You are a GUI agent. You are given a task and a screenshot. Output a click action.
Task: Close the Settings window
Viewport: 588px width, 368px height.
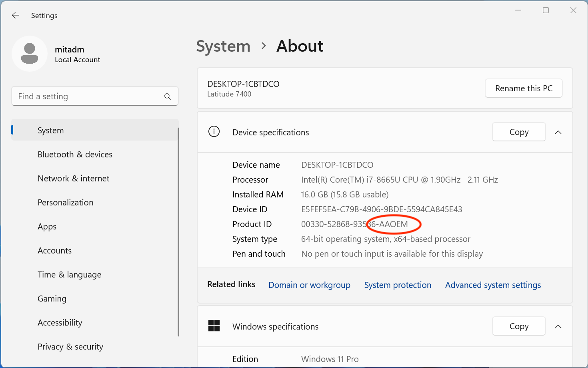[573, 10]
